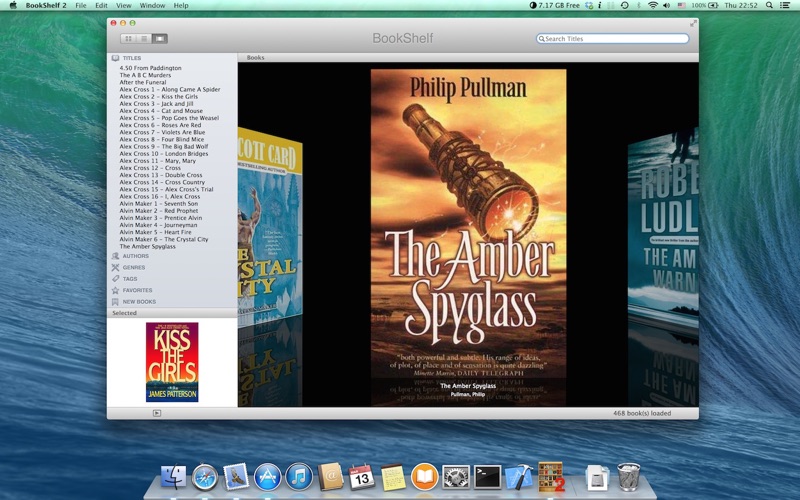Select 'Alex Cross 12 – Cross' title
Screen dimensions: 800x500
pos(150,168)
